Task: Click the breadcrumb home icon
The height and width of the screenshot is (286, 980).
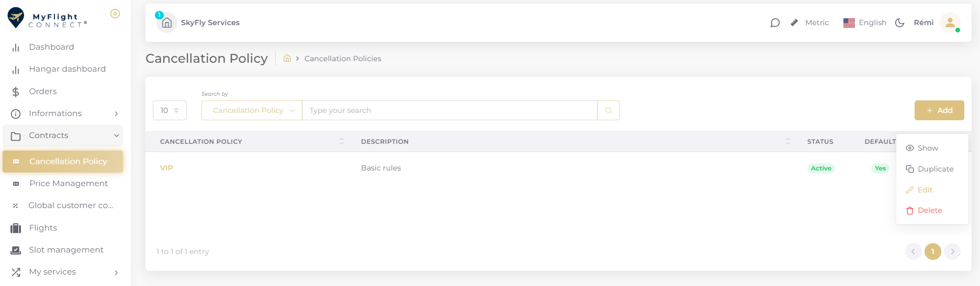Action: 287,59
